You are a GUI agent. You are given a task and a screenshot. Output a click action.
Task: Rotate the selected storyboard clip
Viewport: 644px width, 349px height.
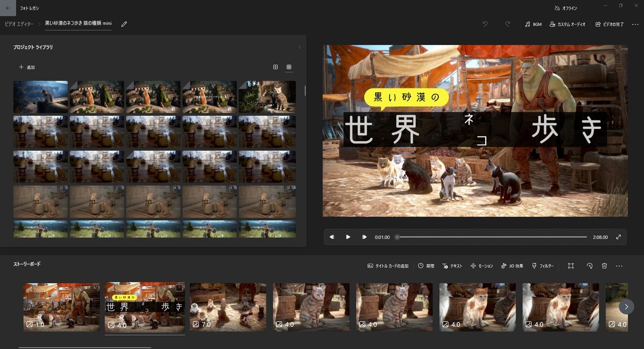point(589,266)
